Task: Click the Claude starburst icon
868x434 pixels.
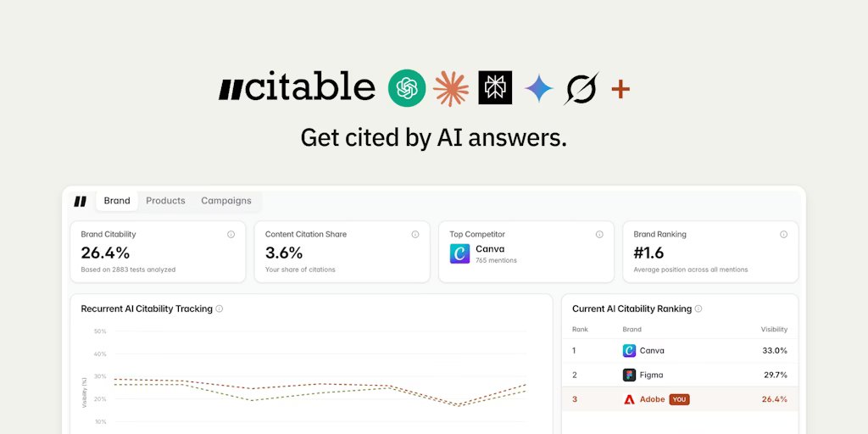Action: 451,88
